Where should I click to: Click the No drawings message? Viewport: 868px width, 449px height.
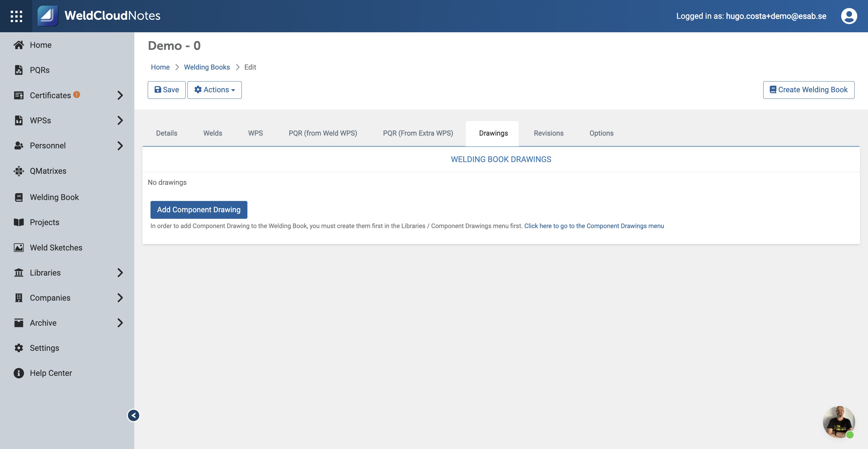click(x=167, y=182)
